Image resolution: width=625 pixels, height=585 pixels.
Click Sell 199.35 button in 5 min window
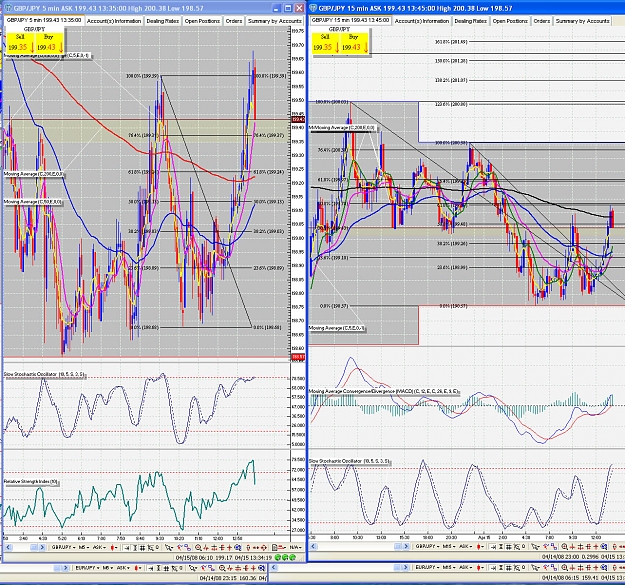tap(20, 43)
